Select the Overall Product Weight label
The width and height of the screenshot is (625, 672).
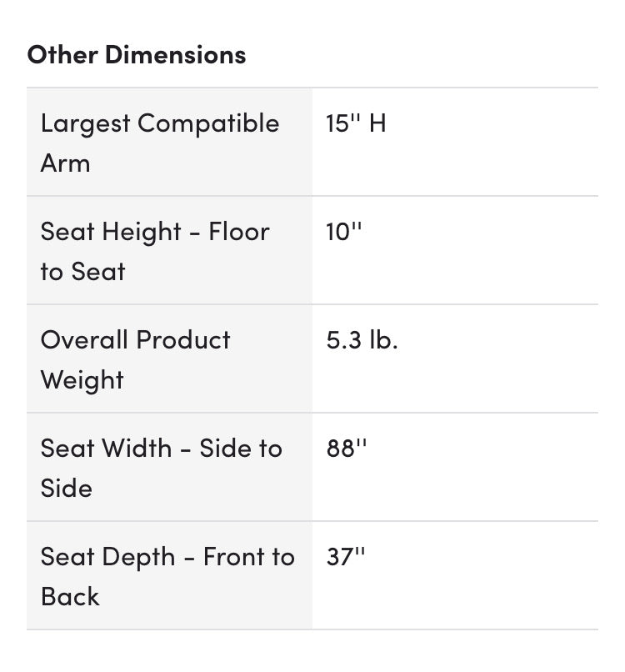[x=135, y=360]
